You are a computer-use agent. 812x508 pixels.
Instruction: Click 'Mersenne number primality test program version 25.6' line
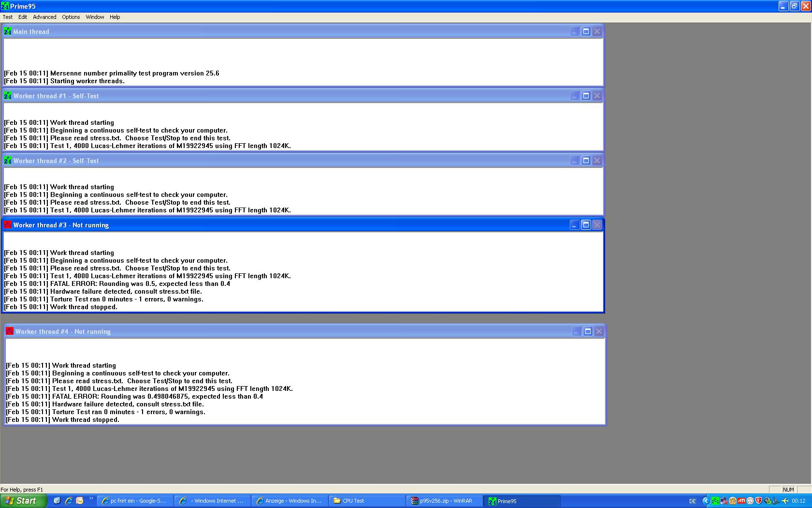pyautogui.click(x=112, y=74)
